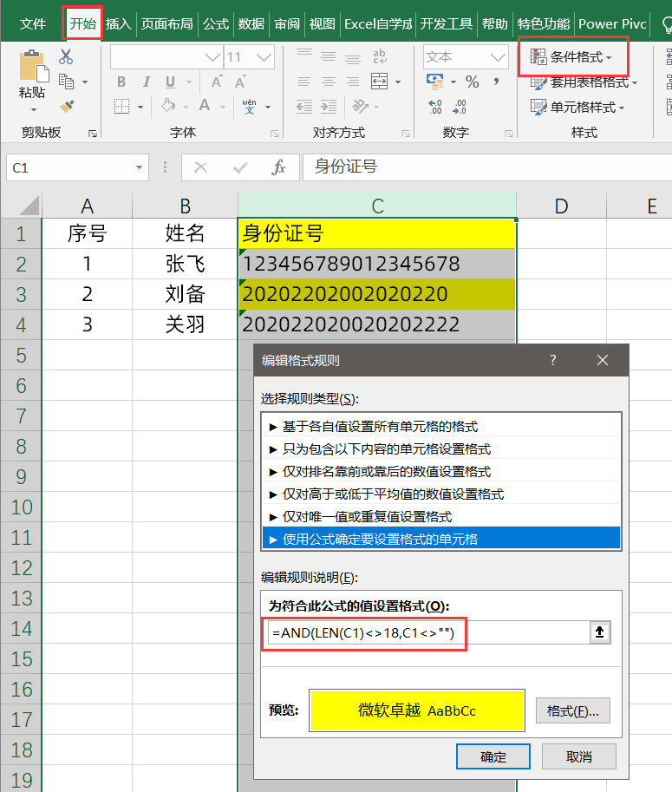Click the 格式(F)... button

pyautogui.click(x=573, y=710)
